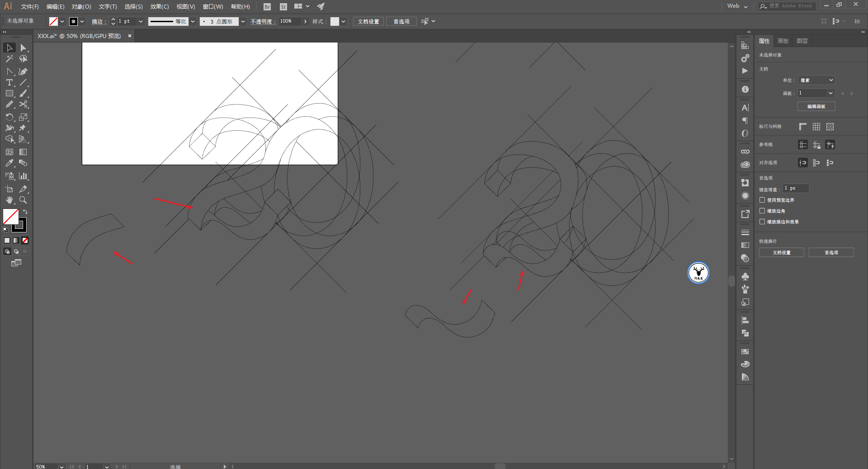Select the Direct Selection tool
Viewport: 868px width, 469px height.
tap(24, 47)
